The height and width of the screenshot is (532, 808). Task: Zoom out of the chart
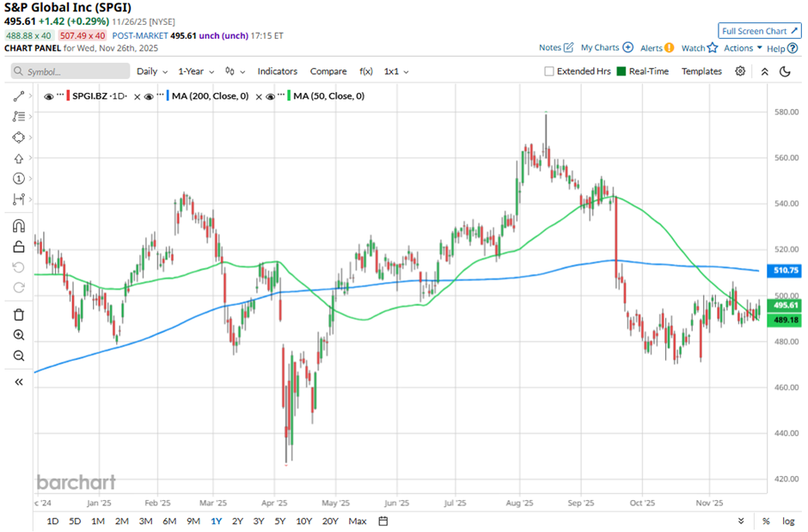19,356
